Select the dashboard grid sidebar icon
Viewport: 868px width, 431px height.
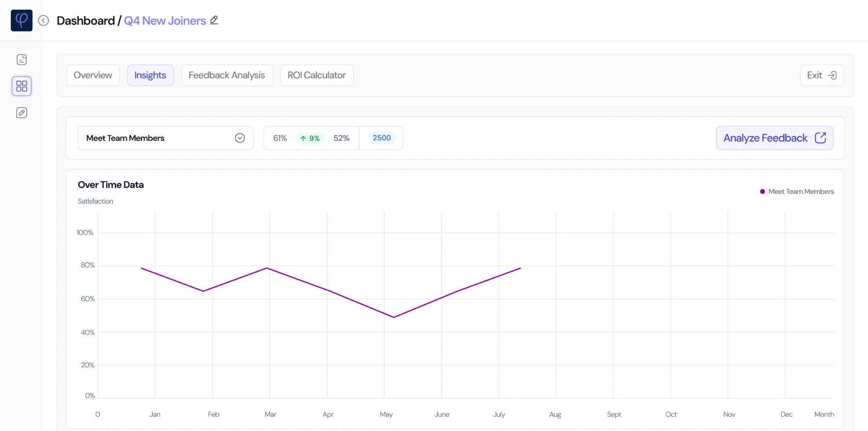click(22, 86)
